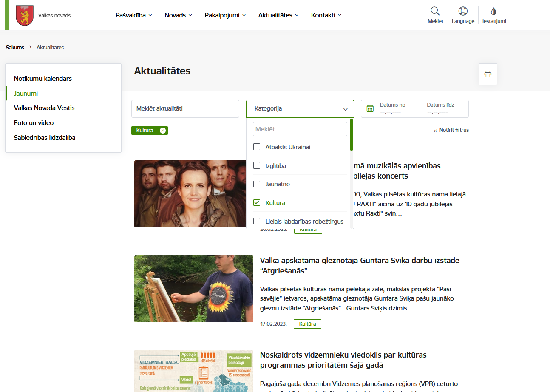
Task: Check the Izglītība category checkbox
Action: click(257, 165)
